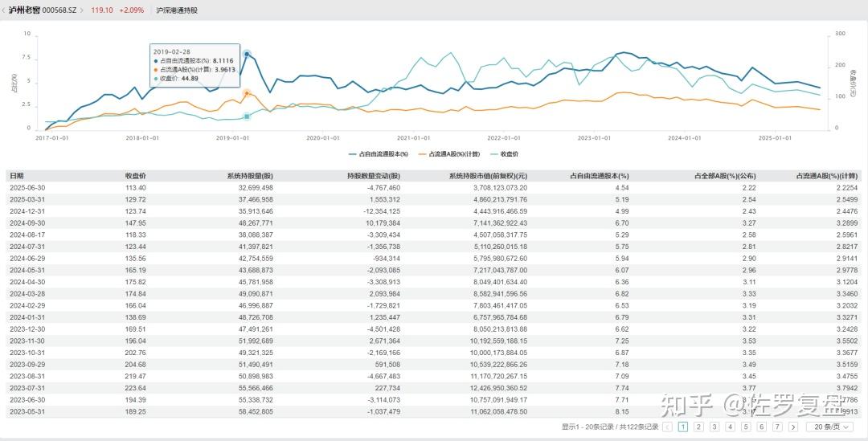
Task: Click the 2023-11-30 date cell
Action: (27, 341)
